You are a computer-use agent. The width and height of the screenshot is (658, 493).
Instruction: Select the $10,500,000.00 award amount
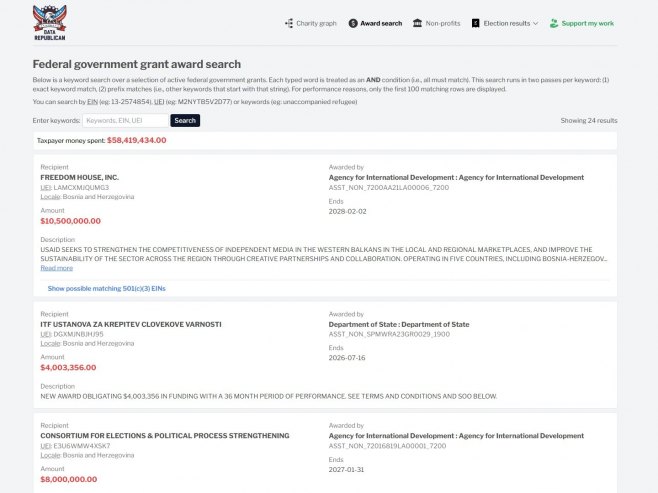70,221
